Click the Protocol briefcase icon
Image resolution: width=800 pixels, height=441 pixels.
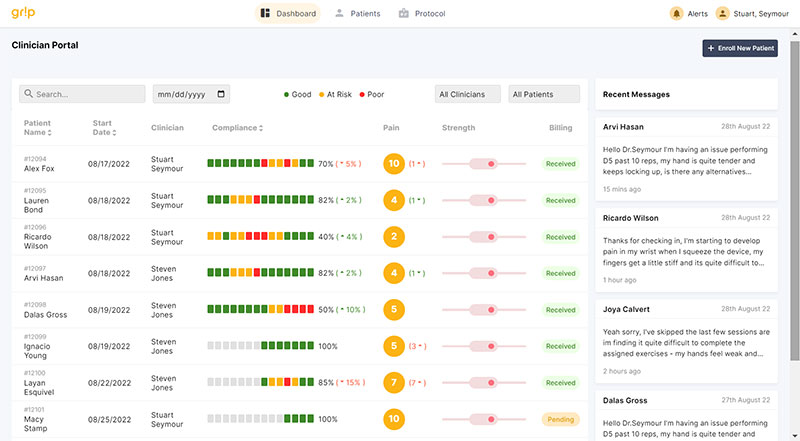[x=404, y=13]
